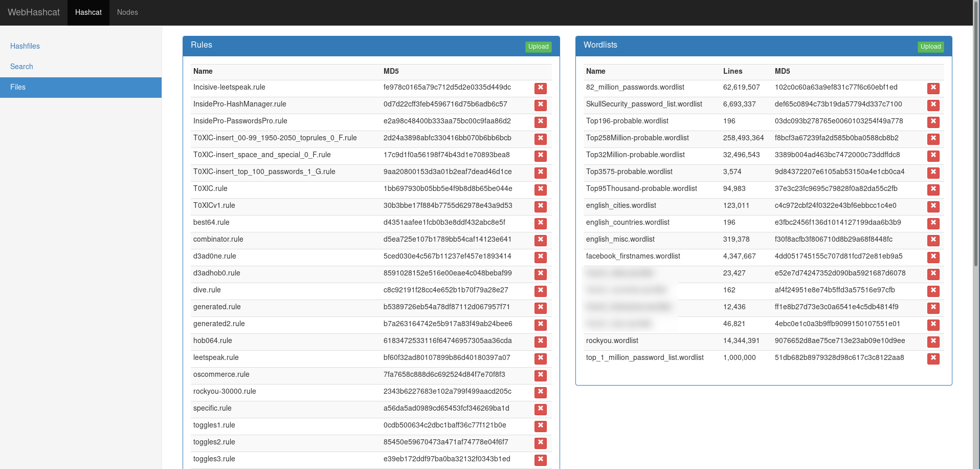Delete the facebook_firstnames.wordlist entry
980x469 pixels.
(x=933, y=258)
